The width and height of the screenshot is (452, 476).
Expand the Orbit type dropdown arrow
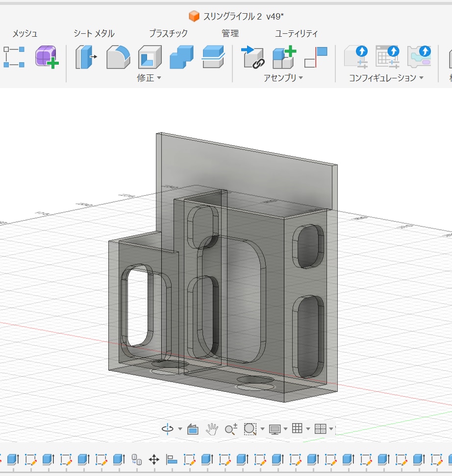pos(180,429)
